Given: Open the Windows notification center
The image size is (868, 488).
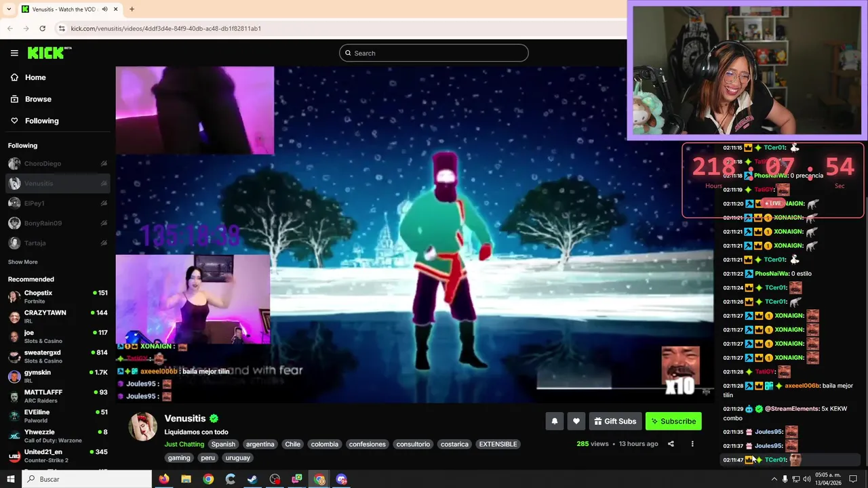Looking at the screenshot, I should tap(853, 479).
